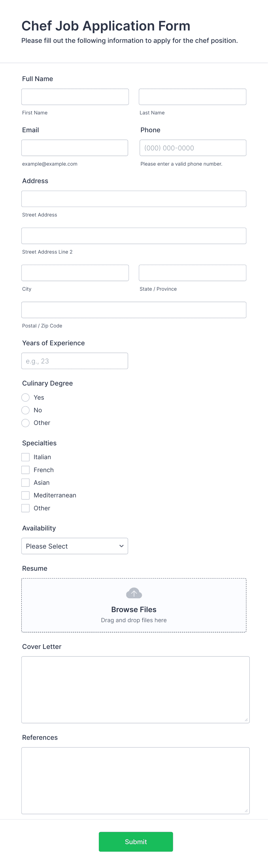Check the Italian specialty checkbox
This screenshot has height=868, width=268.
click(x=25, y=457)
